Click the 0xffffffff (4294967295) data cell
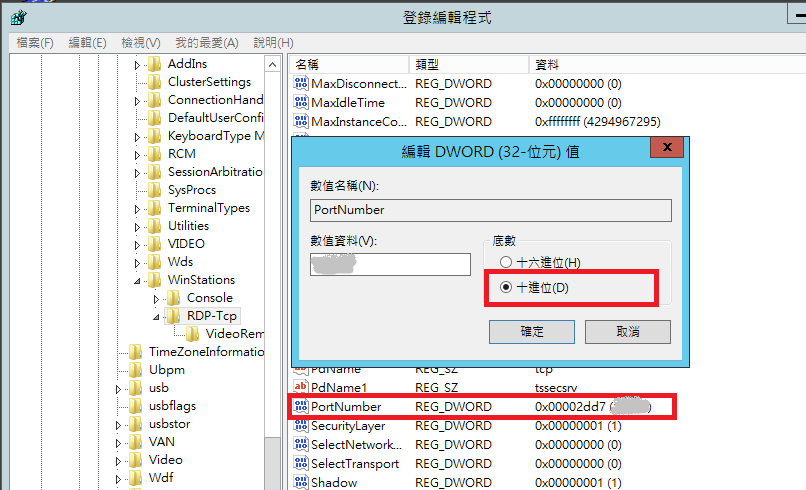This screenshot has height=490, width=806. [x=597, y=121]
